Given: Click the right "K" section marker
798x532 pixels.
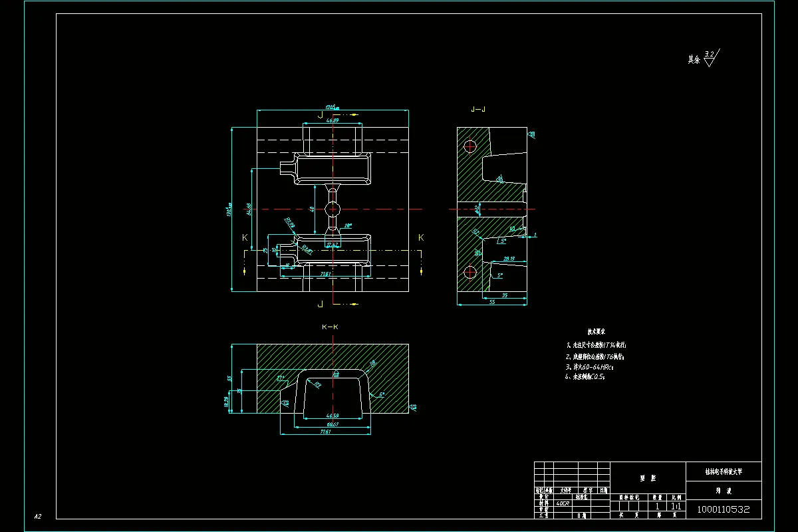Looking at the screenshot, I should [420, 237].
